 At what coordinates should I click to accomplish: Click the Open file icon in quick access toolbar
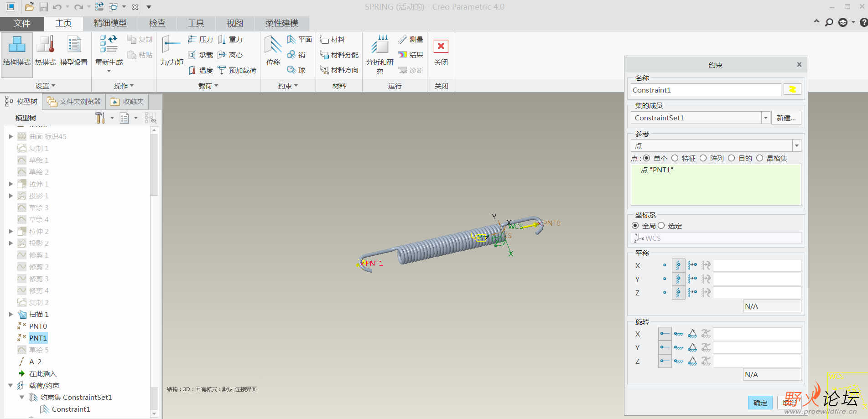pos(29,7)
